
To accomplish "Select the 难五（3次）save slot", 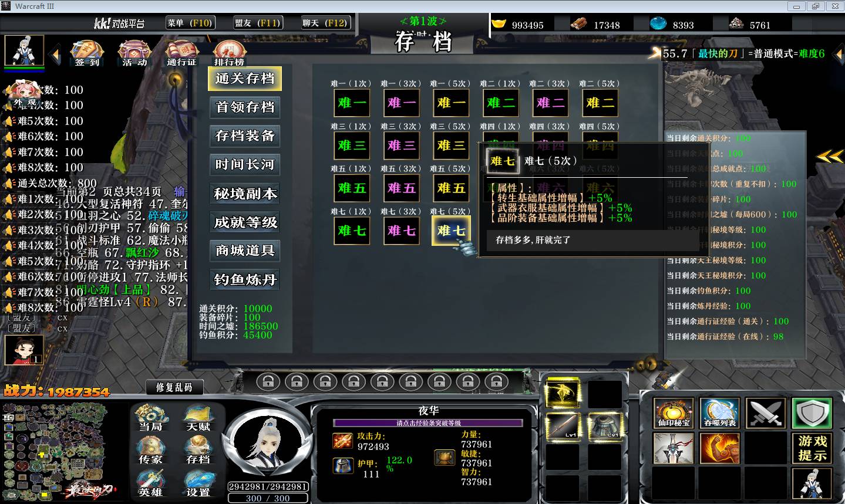I will coord(402,188).
